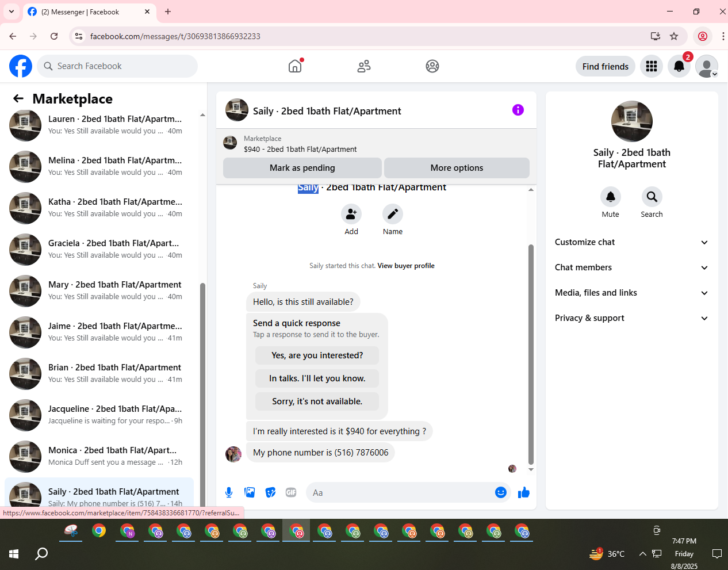The height and width of the screenshot is (570, 728).
Task: Click Saily's listing thumbnail in right panel
Action: coord(632,121)
